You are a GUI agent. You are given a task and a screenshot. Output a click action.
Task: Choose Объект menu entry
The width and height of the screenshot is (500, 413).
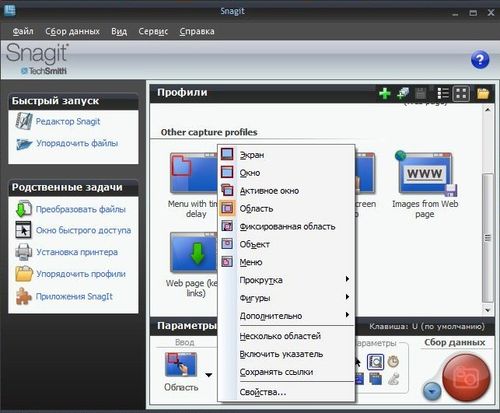pyautogui.click(x=286, y=244)
